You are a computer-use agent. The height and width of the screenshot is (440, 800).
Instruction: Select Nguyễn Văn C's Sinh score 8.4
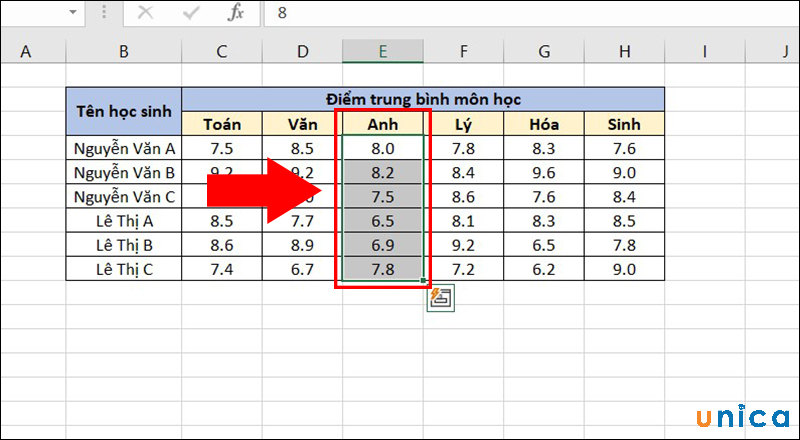click(624, 197)
